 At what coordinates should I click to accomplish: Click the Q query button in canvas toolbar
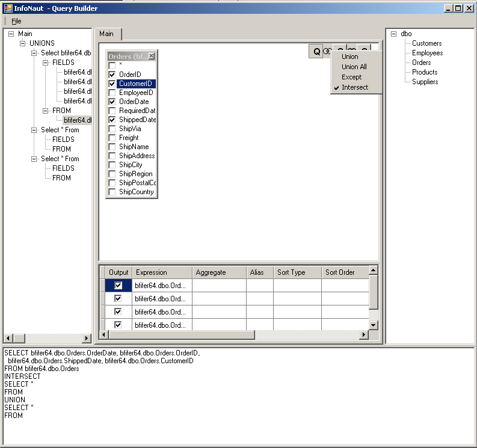pyautogui.click(x=316, y=52)
